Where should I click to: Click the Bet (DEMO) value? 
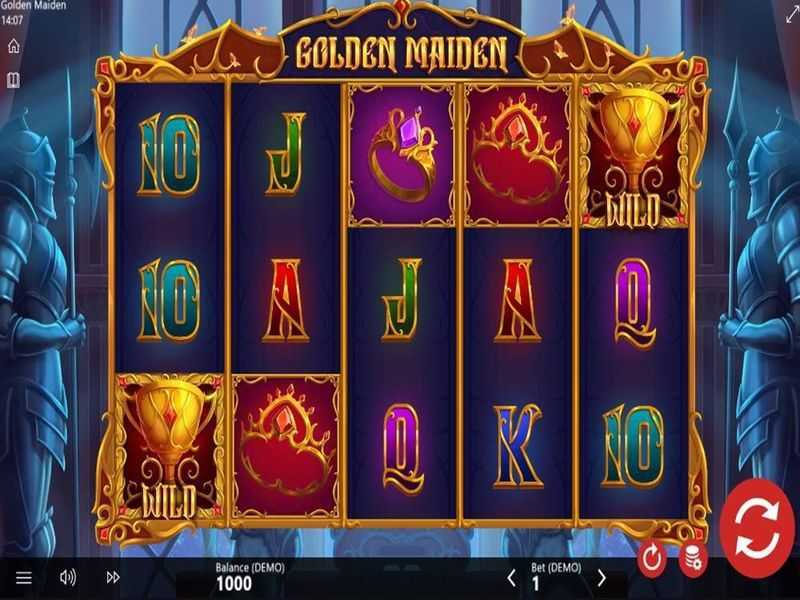pyautogui.click(x=535, y=584)
